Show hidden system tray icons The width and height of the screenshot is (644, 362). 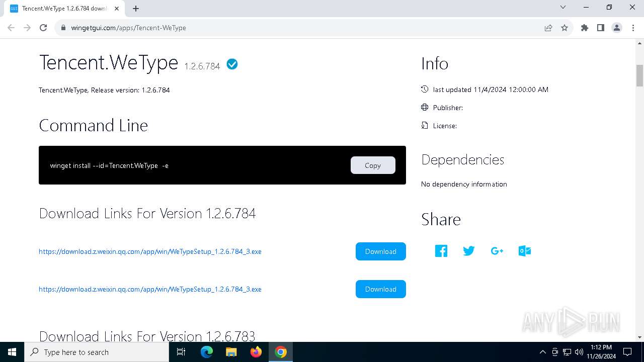[x=542, y=352]
